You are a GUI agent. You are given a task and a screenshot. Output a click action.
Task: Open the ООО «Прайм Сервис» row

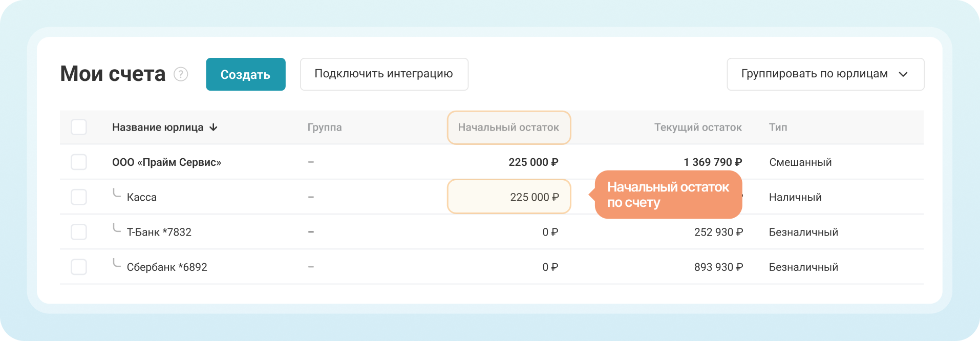point(492,162)
